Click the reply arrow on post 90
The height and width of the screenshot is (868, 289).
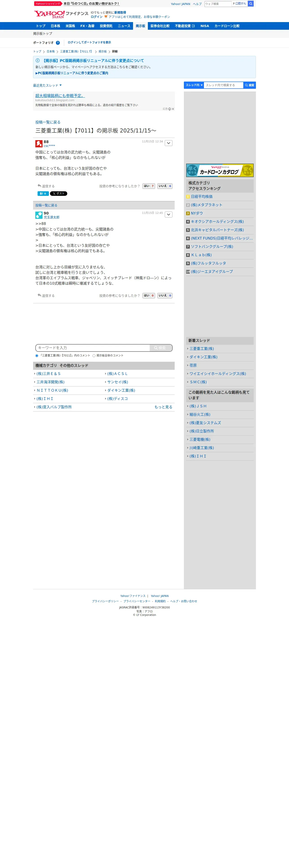coord(39,295)
